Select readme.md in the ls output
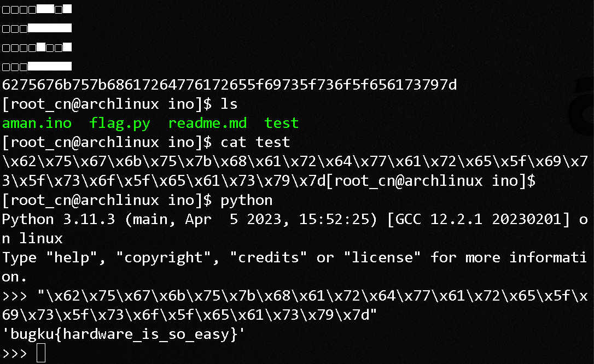Image resolution: width=594 pixels, height=364 pixels. (x=207, y=123)
